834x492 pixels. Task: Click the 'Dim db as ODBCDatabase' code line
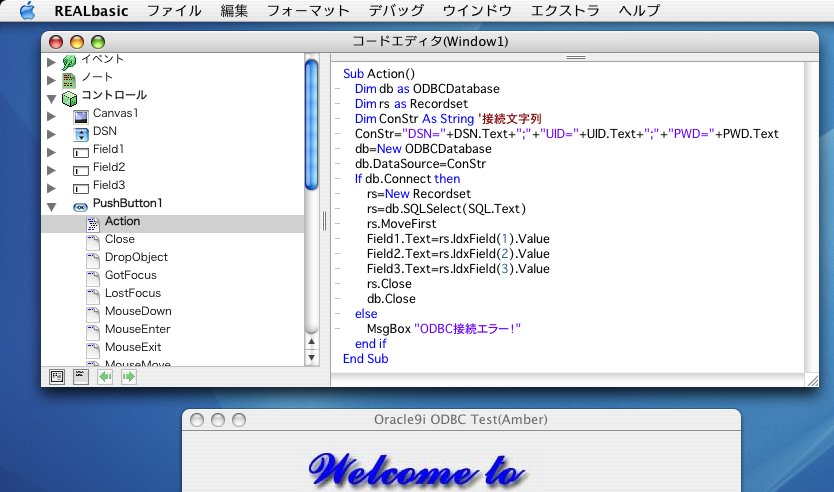[427, 89]
